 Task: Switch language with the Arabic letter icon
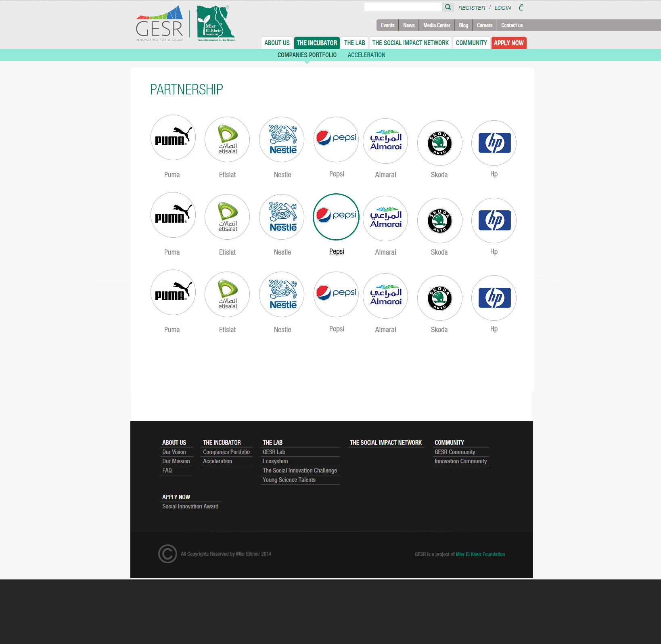(x=521, y=7)
